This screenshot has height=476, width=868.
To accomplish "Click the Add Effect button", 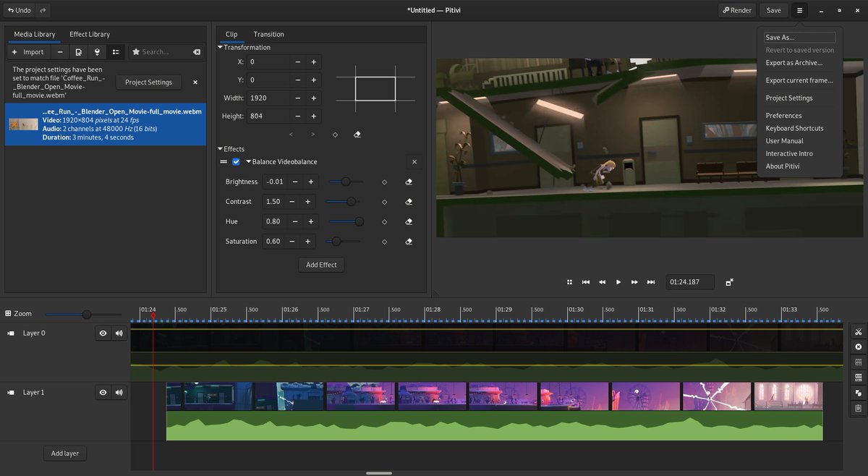I will pyautogui.click(x=321, y=265).
